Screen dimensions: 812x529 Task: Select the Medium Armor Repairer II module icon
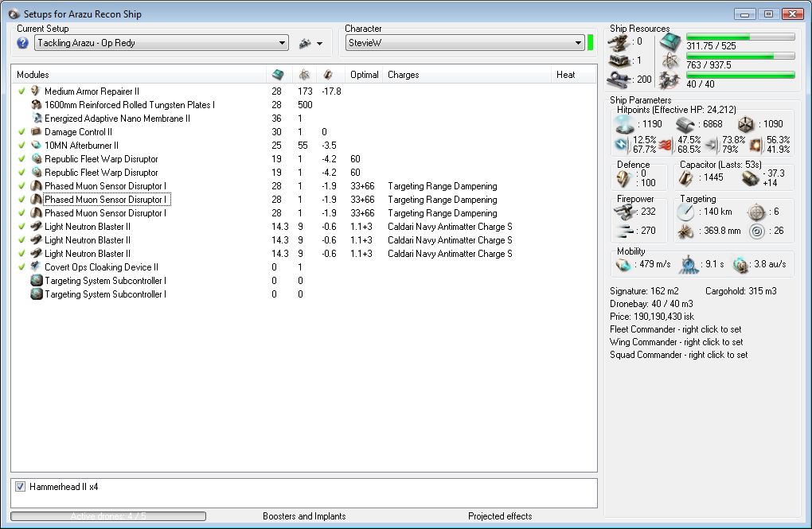[x=36, y=91]
